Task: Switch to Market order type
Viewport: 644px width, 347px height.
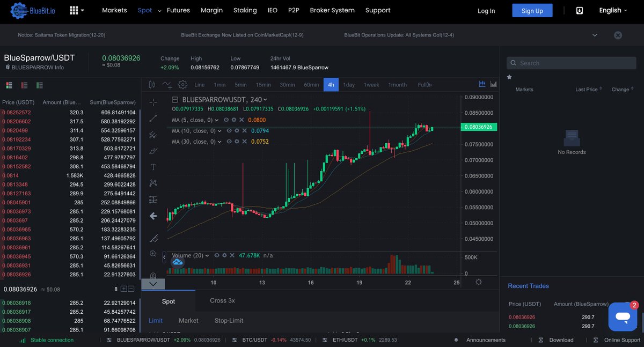Action: click(x=188, y=321)
